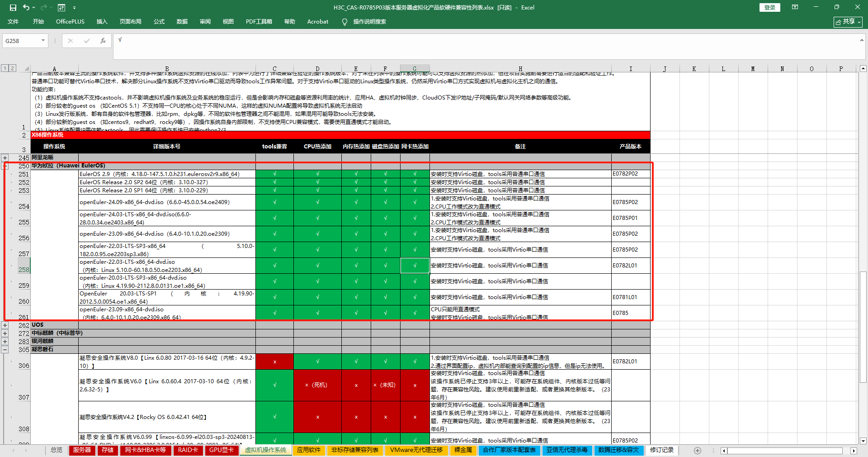Switch to the 总览 sheet tab
Screen dimensions: 868x457
(57, 450)
